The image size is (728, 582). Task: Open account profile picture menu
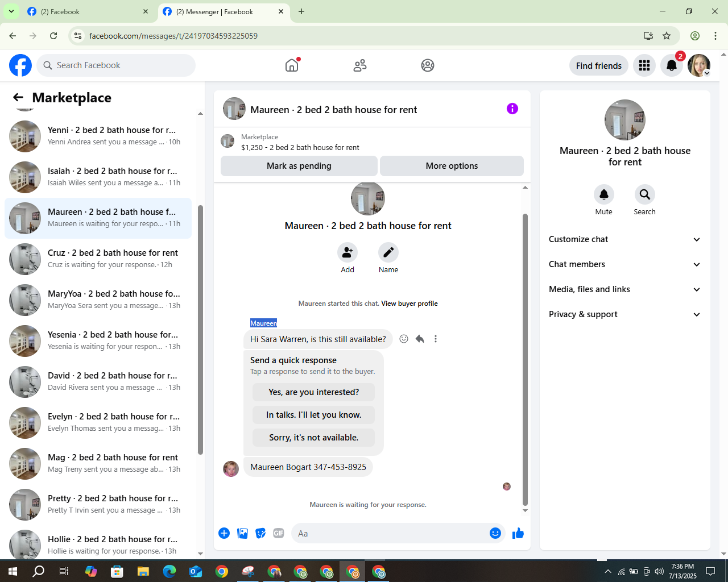click(699, 65)
